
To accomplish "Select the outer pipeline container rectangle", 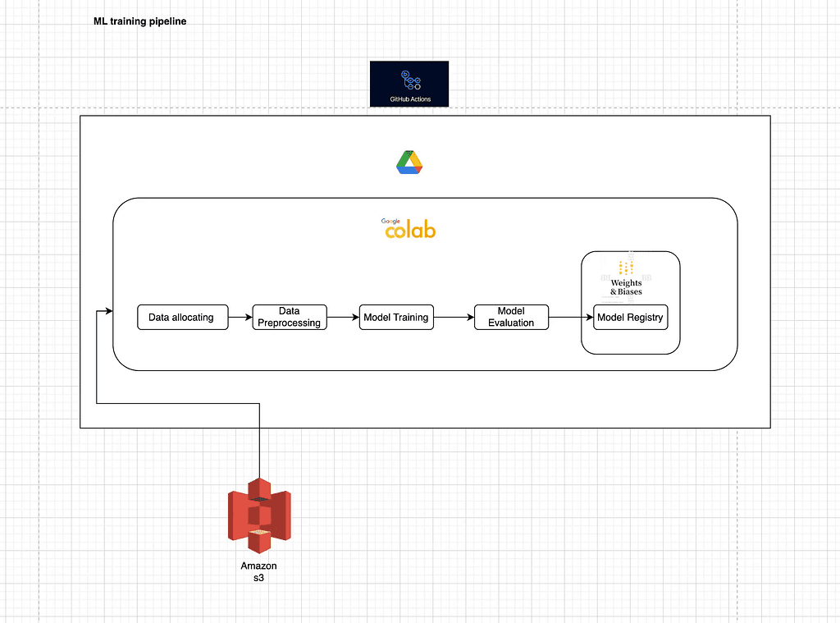I will pyautogui.click(x=425, y=117).
